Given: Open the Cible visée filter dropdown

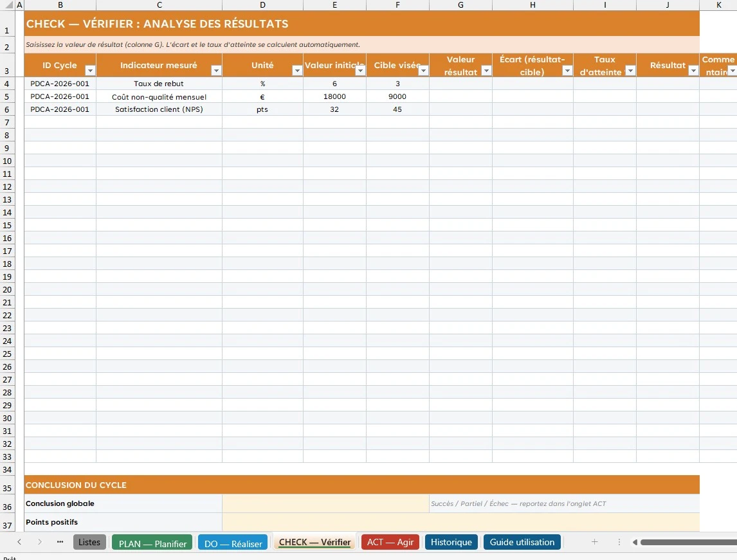Looking at the screenshot, I should 423,71.
